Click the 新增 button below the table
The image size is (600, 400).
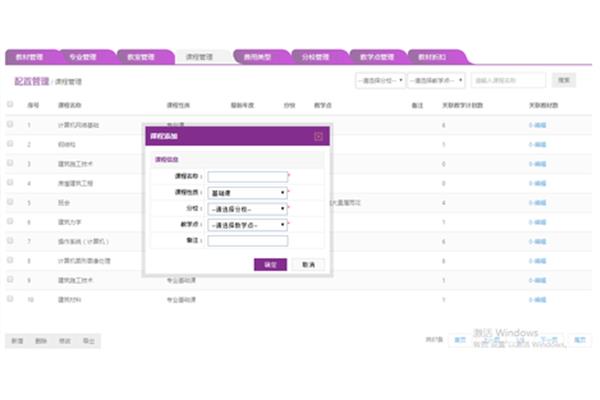click(x=17, y=341)
